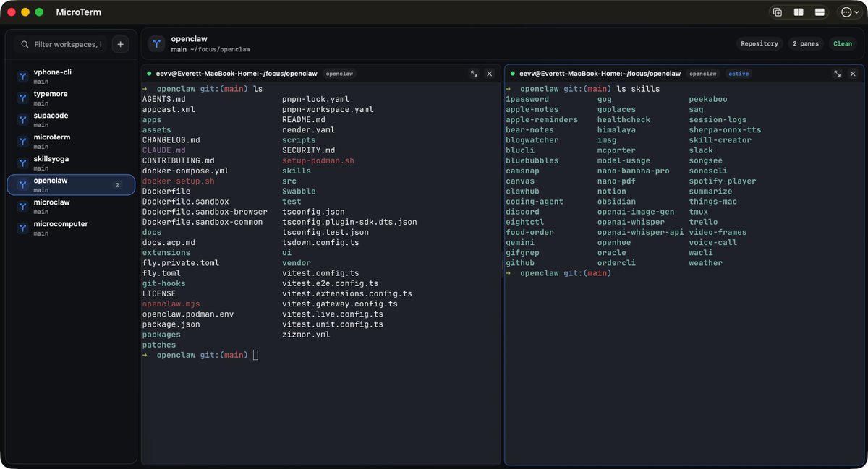Select the microcomputer workspace

[x=71, y=228]
